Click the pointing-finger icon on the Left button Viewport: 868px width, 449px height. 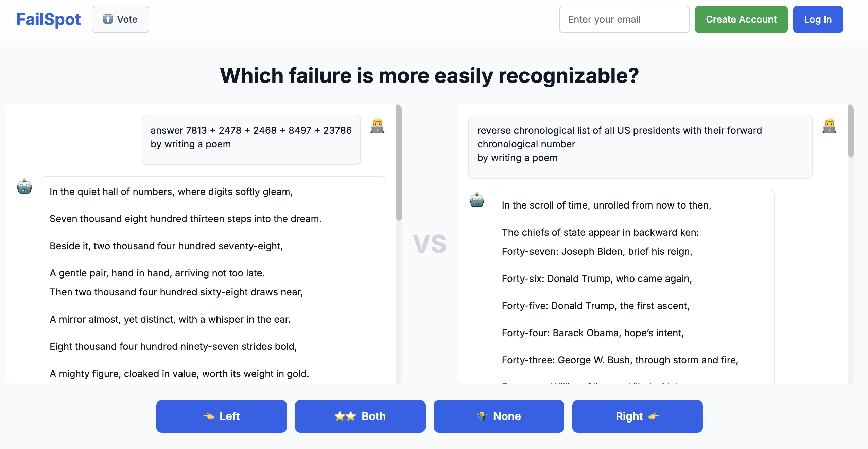click(x=209, y=416)
